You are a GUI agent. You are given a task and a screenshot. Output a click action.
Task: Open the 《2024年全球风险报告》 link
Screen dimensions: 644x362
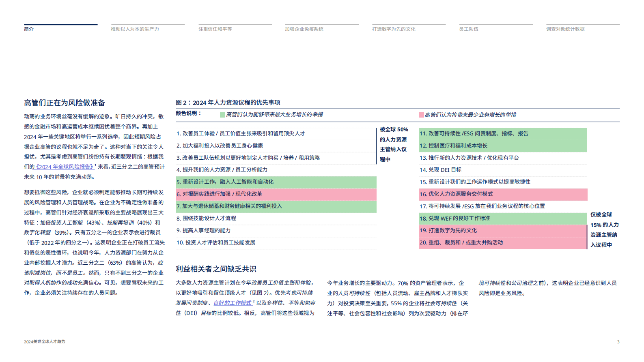coord(64,167)
